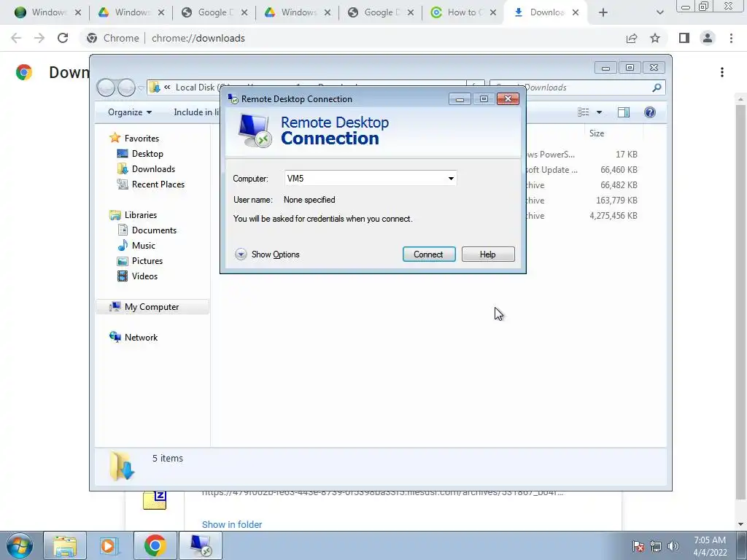Switch to the first Windows tab

[42, 12]
